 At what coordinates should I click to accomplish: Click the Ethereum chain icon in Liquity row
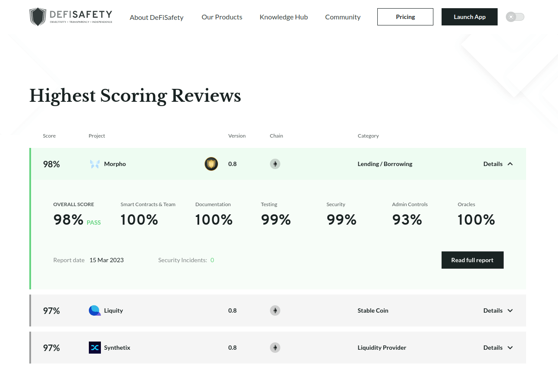[x=275, y=310]
